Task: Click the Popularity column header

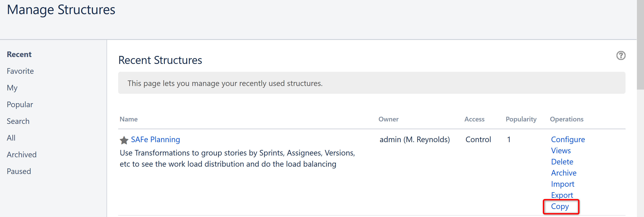Action: (521, 119)
